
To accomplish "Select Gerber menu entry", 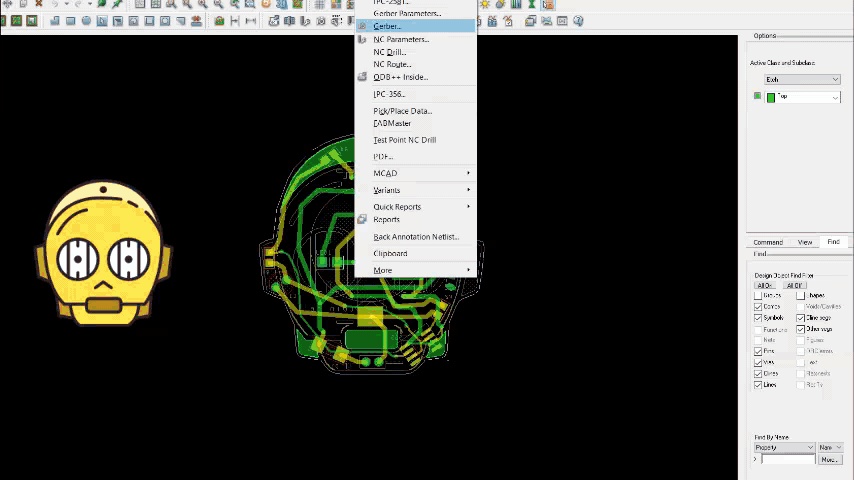I will [x=416, y=26].
